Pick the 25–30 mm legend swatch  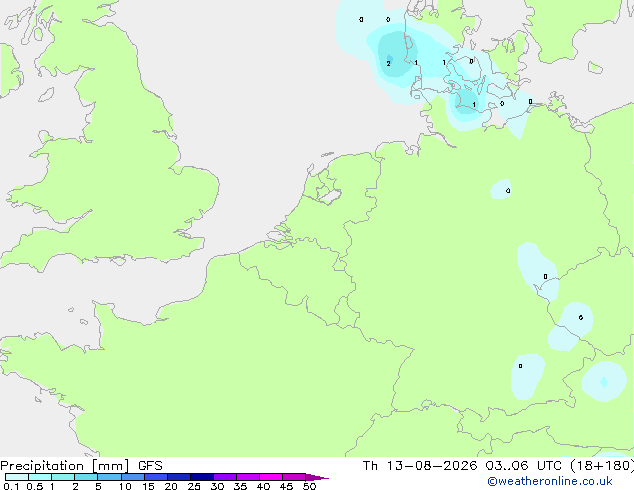coord(201,477)
